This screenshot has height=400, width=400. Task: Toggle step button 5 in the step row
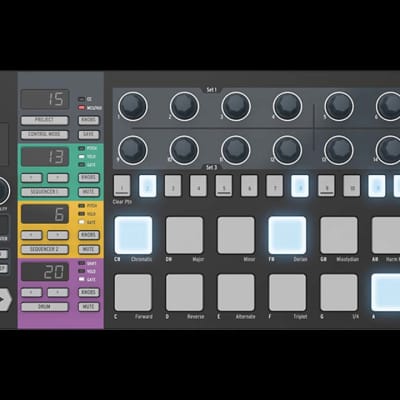pyautogui.click(x=224, y=186)
